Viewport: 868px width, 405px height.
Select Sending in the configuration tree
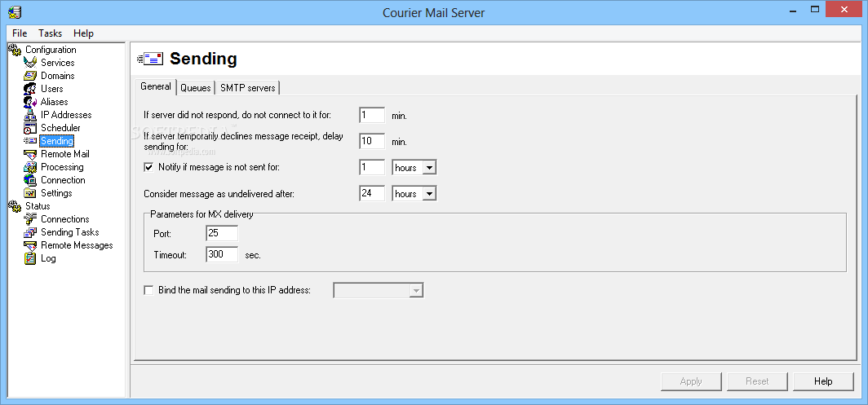(57, 141)
